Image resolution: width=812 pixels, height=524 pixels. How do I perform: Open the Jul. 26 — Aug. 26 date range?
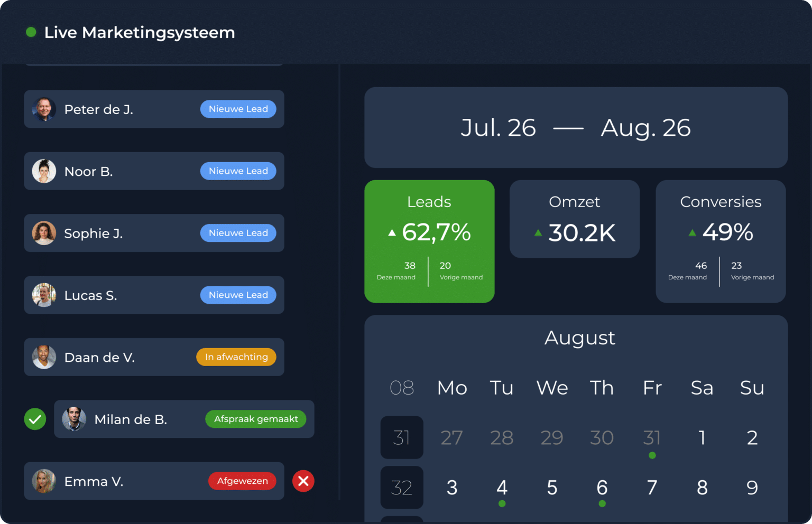pyautogui.click(x=576, y=128)
